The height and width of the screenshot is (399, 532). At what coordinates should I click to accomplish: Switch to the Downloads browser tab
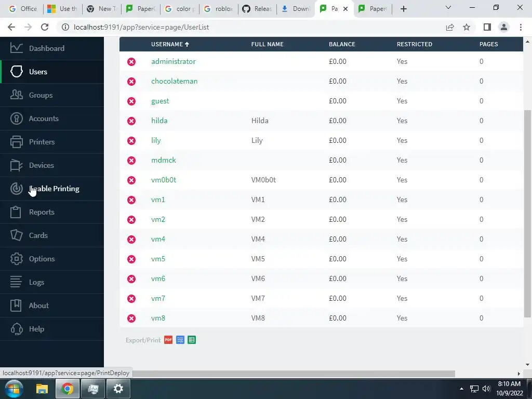[296, 9]
